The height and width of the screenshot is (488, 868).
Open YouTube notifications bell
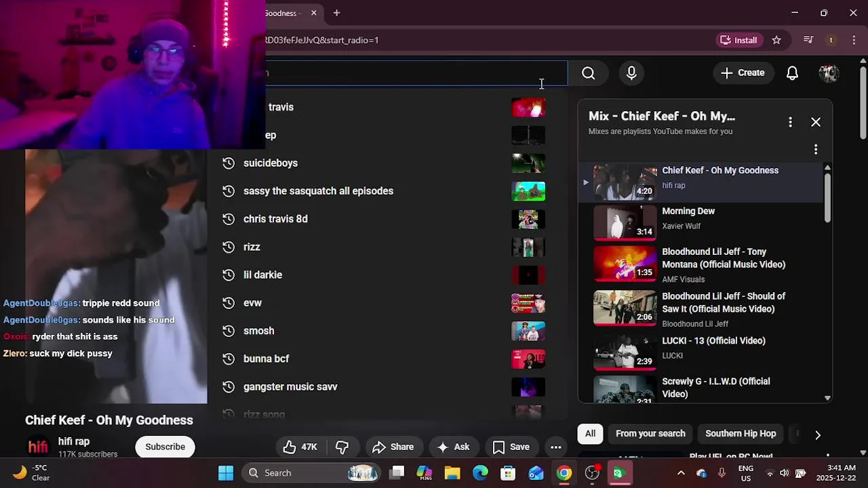tap(792, 73)
